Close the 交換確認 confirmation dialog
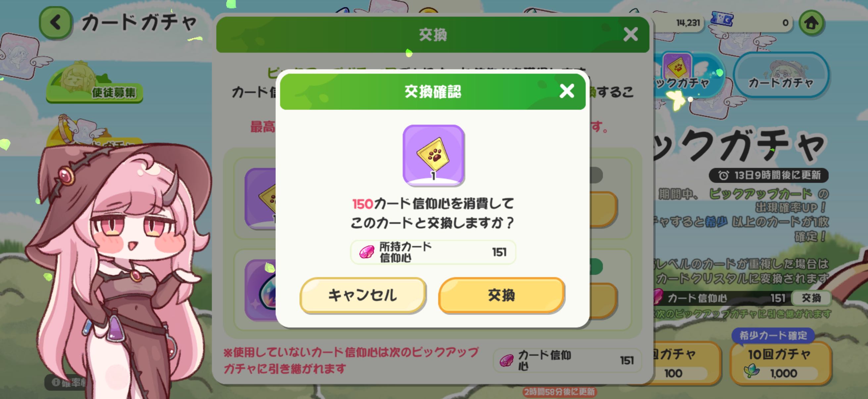The width and height of the screenshot is (868, 399). click(x=566, y=91)
